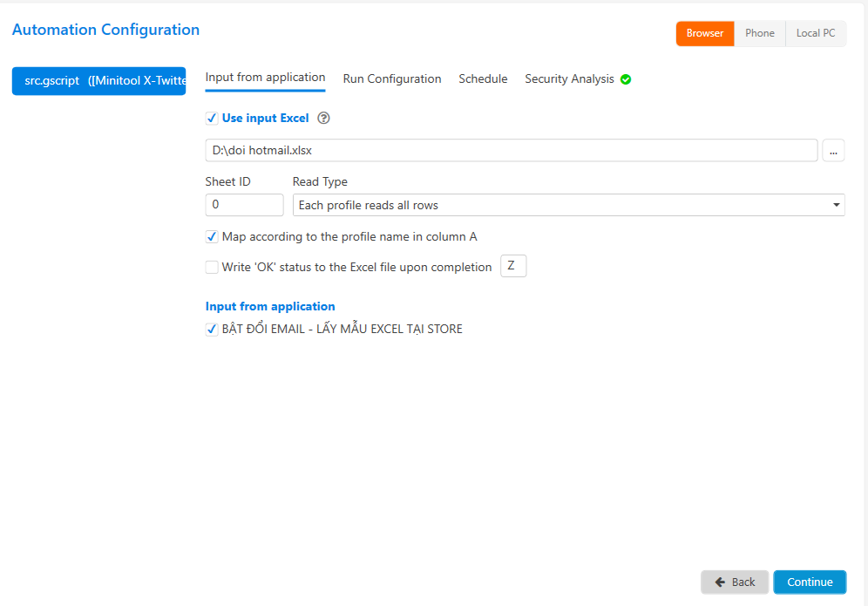Viewport: 868px width, 606px height.
Task: Click the green Security Analysis checkmark icon
Action: coord(626,79)
